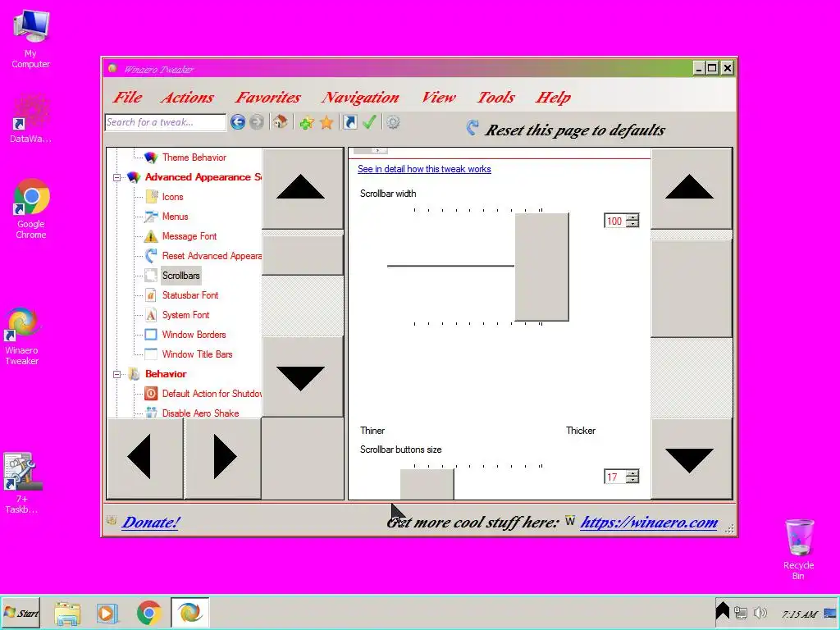
Task: Click the Scrollbar width slider track line
Action: point(450,266)
